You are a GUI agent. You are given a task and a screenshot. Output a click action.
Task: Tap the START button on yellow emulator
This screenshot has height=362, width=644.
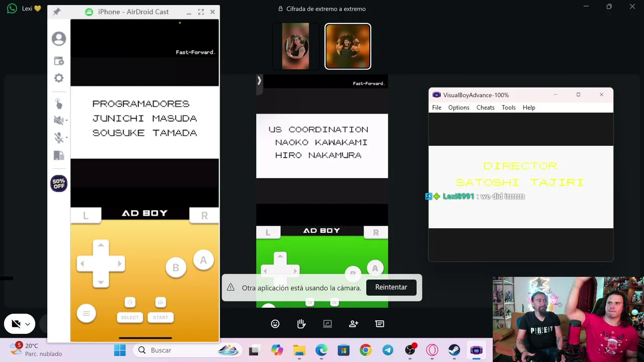tap(160, 317)
